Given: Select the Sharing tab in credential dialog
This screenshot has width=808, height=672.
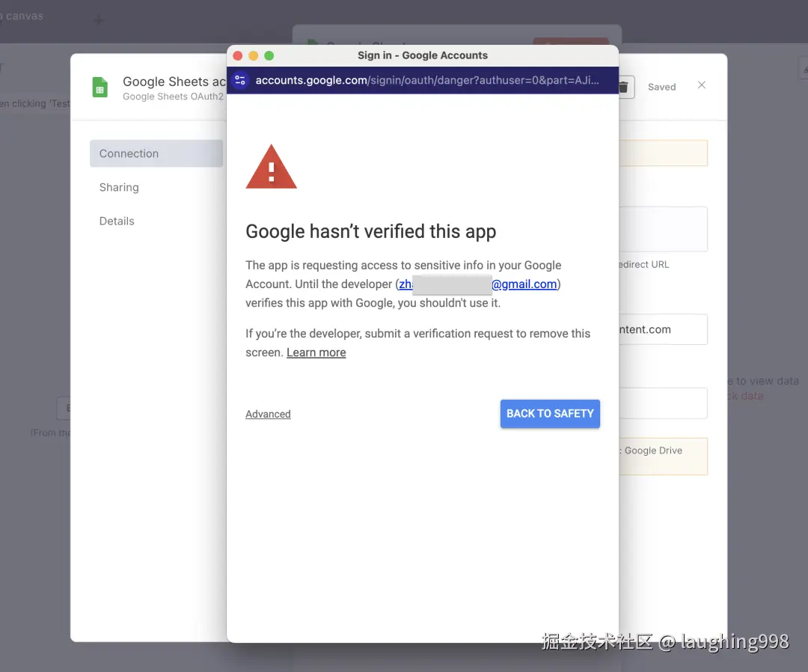Looking at the screenshot, I should (x=119, y=187).
